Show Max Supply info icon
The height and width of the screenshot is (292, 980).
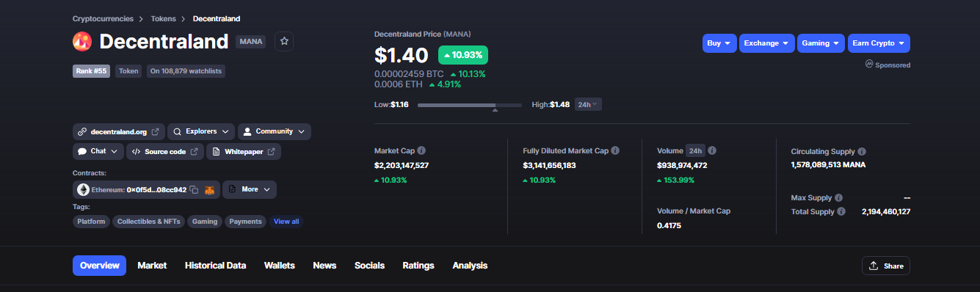(x=838, y=198)
